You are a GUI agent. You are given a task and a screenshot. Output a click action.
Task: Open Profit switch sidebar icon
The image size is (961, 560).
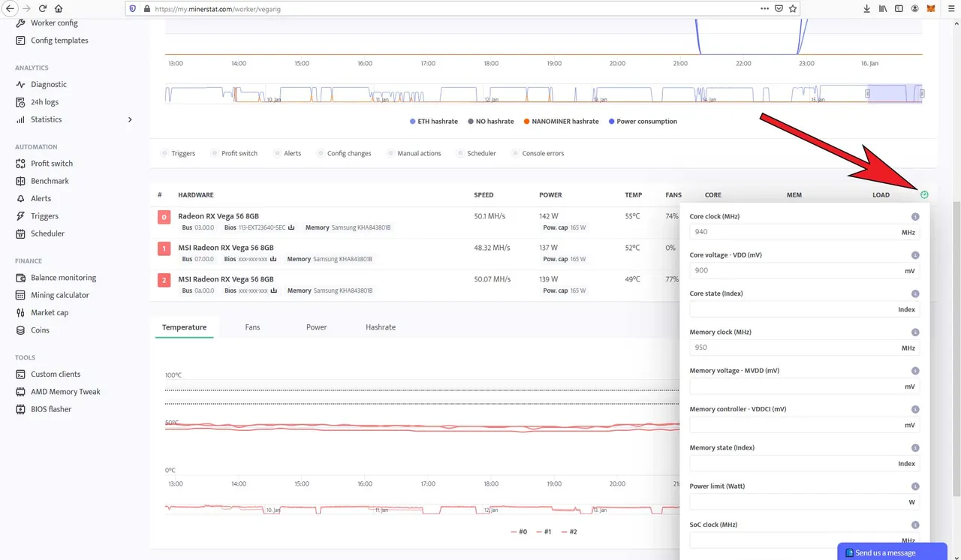click(x=21, y=164)
